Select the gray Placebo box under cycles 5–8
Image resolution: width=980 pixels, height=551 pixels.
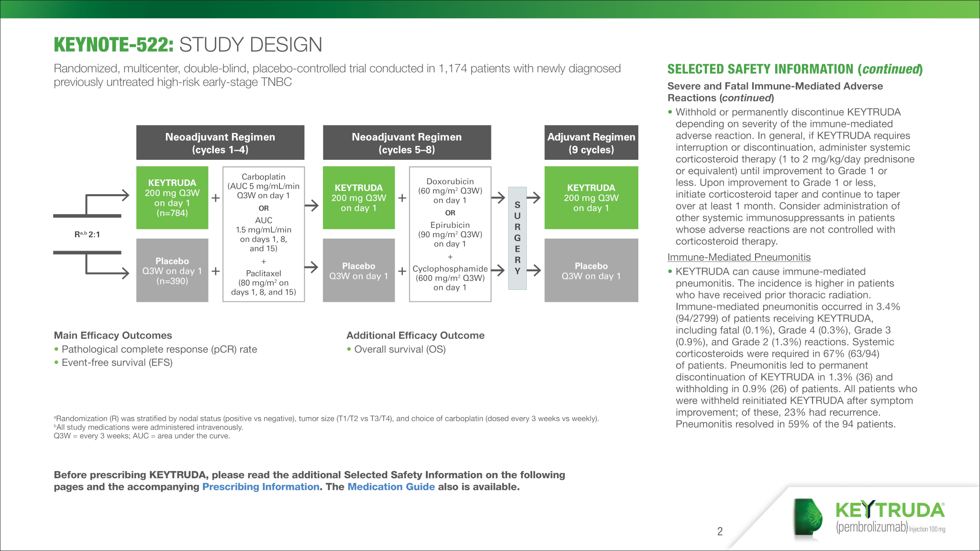pos(359,270)
